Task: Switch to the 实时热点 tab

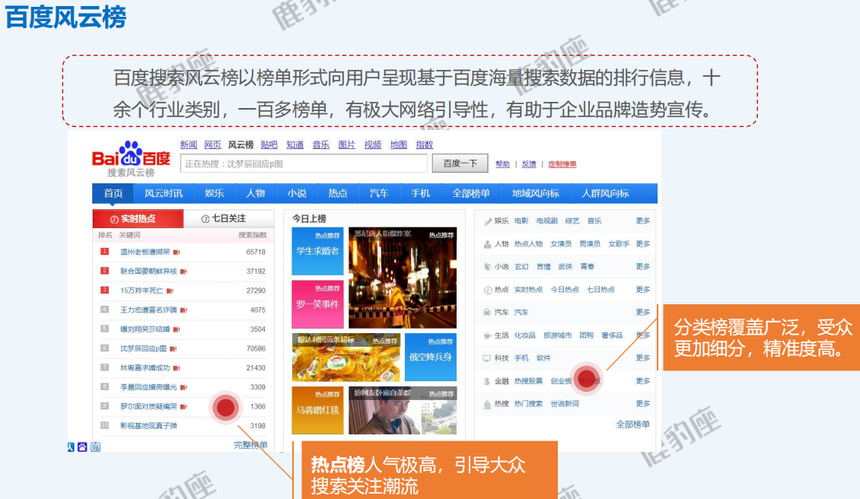Action: (138, 219)
